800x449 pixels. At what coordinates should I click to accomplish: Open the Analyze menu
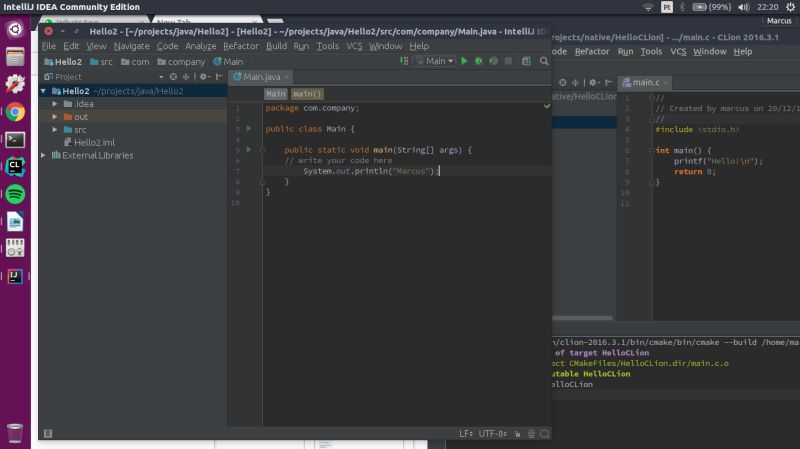coord(201,46)
